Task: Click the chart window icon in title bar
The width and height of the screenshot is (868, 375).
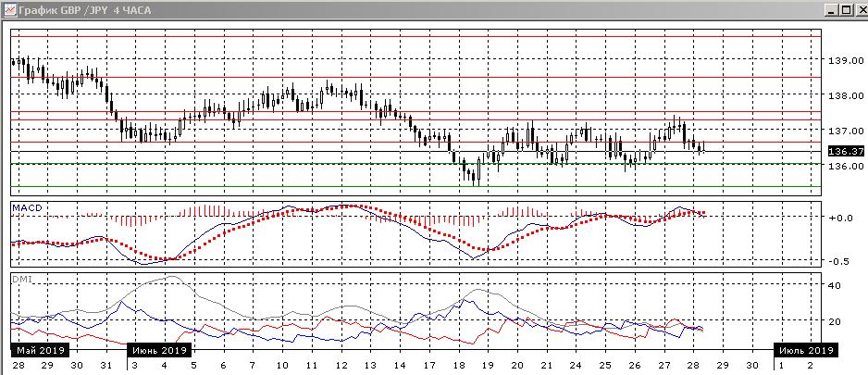Action: click(8, 9)
